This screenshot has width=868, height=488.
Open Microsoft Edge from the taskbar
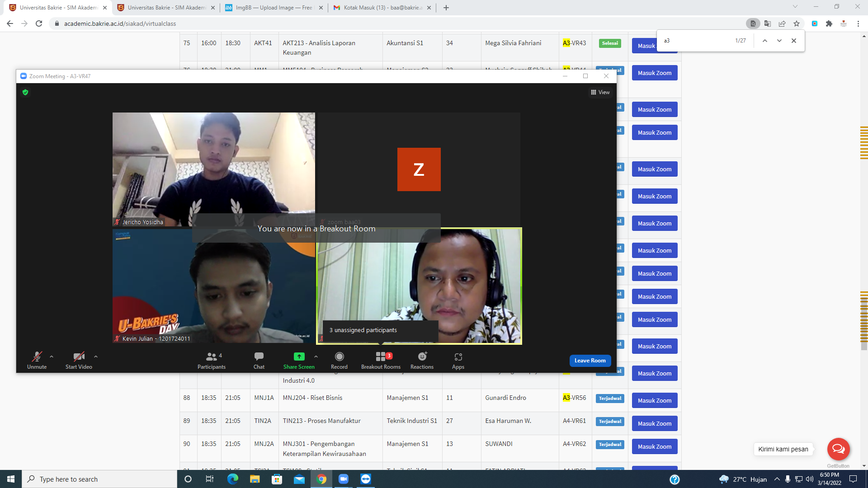232,479
